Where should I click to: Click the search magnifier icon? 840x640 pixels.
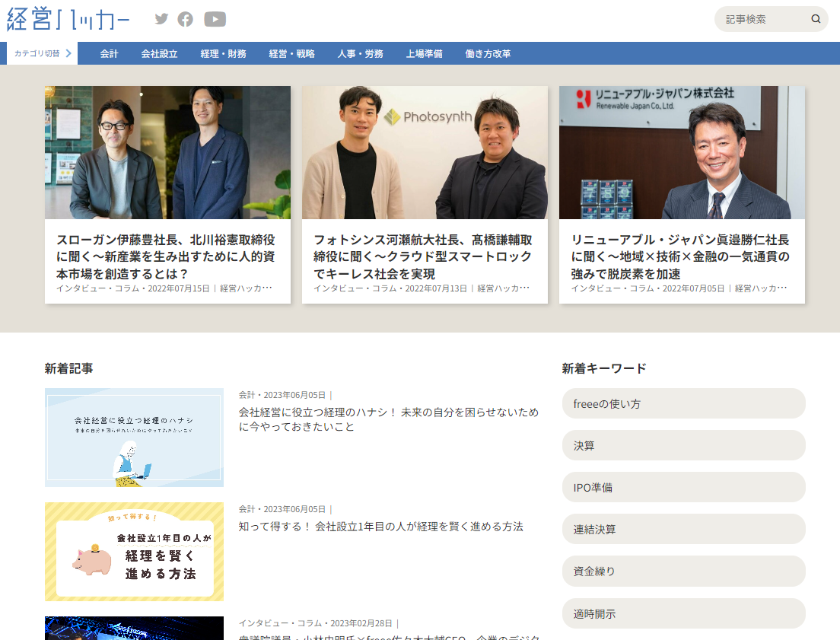tap(816, 19)
